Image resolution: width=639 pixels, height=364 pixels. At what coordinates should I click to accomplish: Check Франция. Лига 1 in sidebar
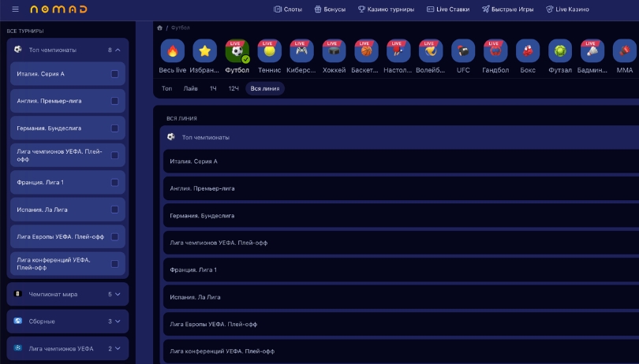(x=114, y=183)
